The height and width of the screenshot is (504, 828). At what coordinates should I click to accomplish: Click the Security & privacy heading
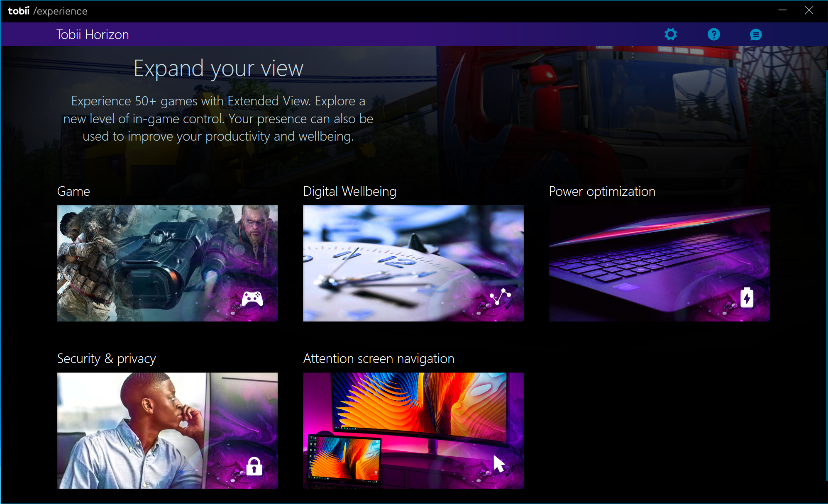coord(106,358)
